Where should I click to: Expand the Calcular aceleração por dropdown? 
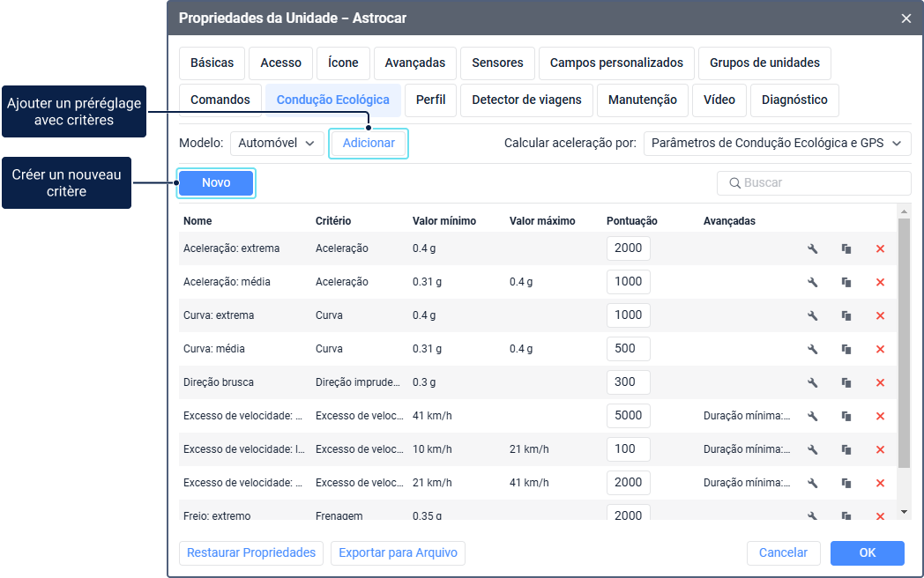pos(777,144)
